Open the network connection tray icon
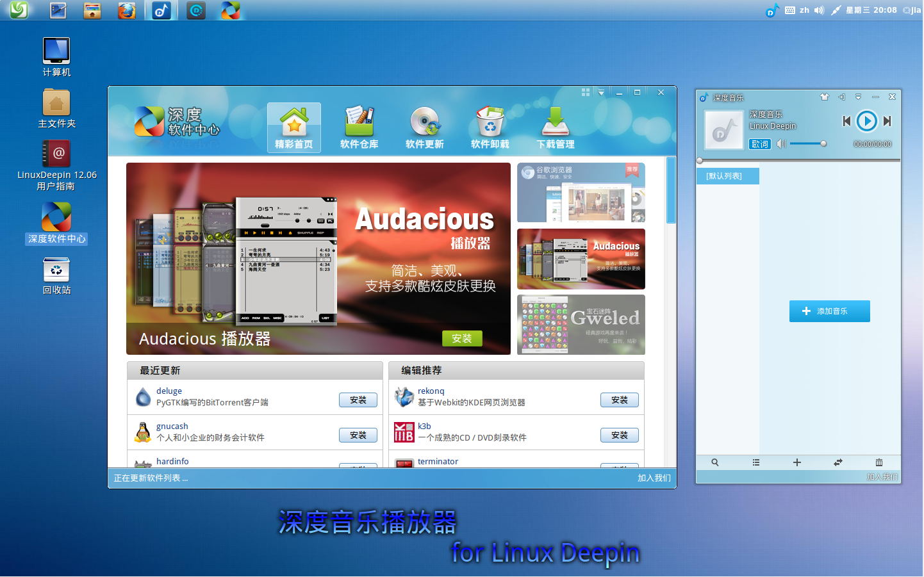 (836, 10)
